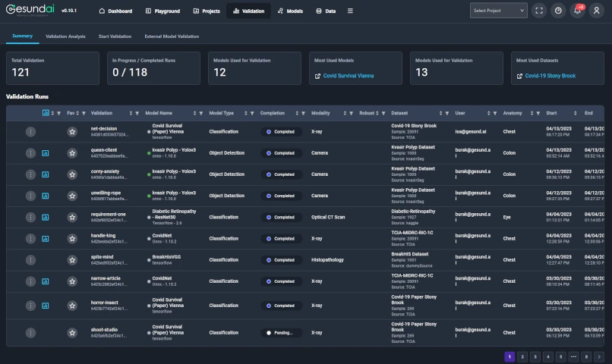Sort by the Fav column
The height and width of the screenshot is (364, 612).
pos(77,113)
